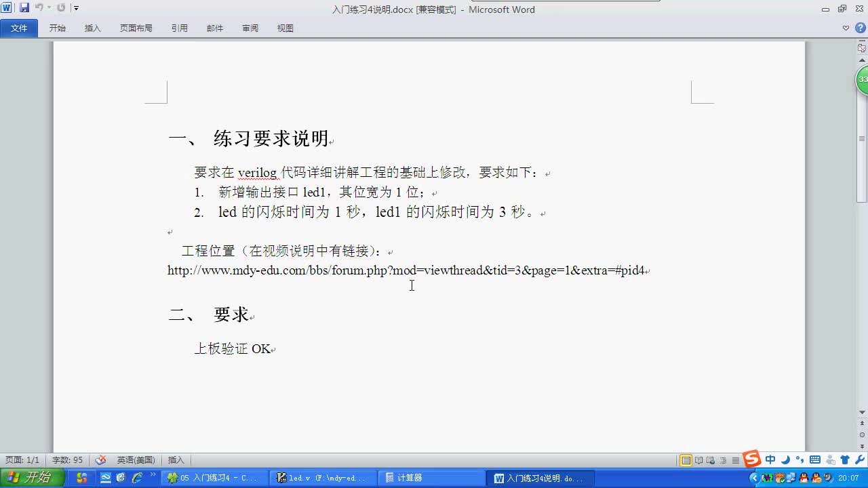Click the Undo icon in Quick Access Toolbar
The image size is (868, 488).
[39, 8]
